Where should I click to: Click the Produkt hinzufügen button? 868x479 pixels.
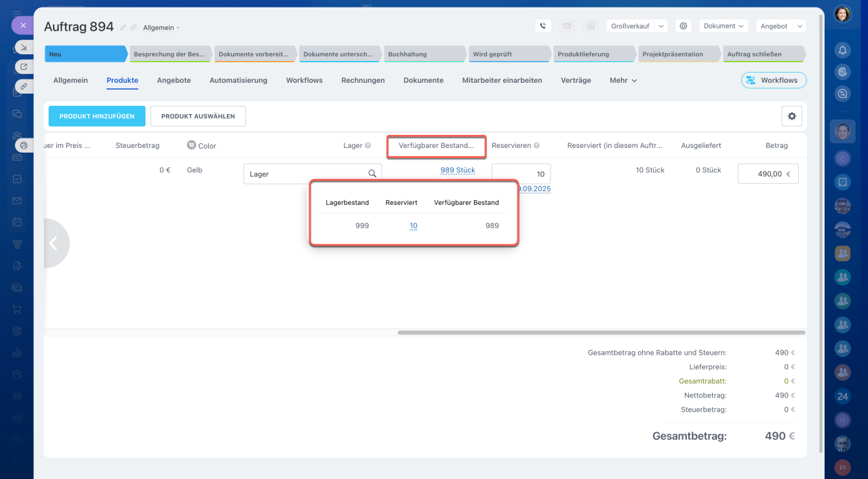coord(96,116)
